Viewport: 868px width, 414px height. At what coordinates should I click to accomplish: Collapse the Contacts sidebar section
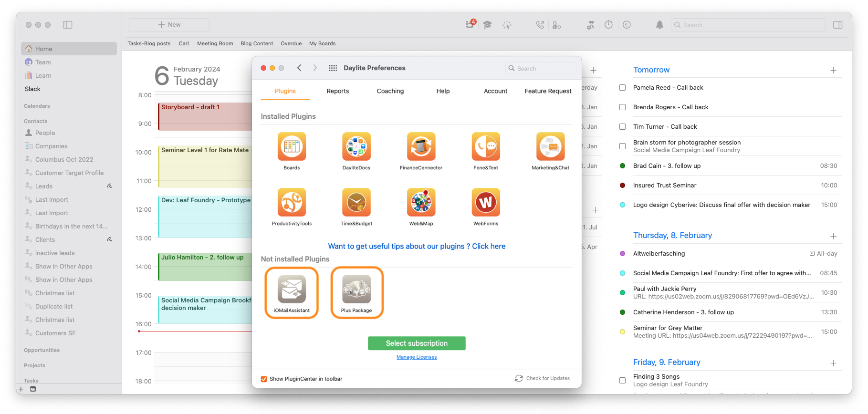click(35, 121)
